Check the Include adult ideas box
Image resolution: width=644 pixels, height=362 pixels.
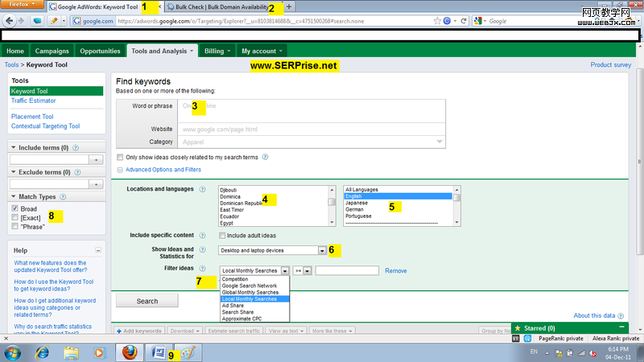pyautogui.click(x=223, y=236)
